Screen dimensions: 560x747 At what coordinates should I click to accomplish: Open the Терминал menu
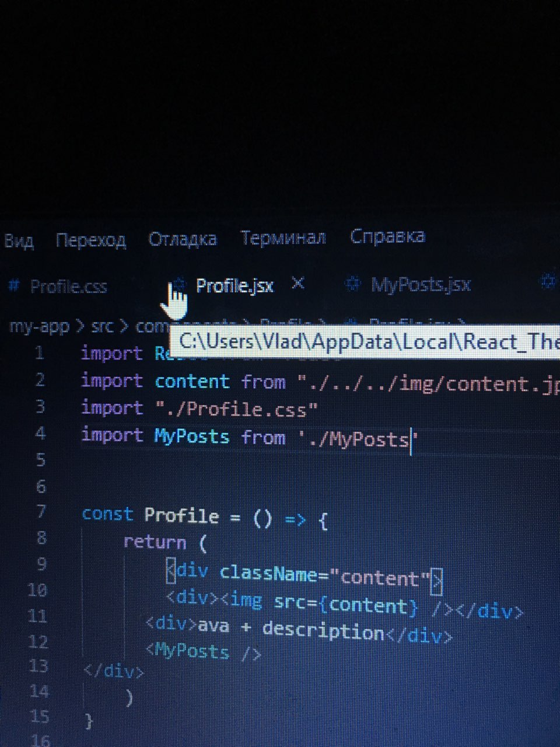pyautogui.click(x=283, y=238)
